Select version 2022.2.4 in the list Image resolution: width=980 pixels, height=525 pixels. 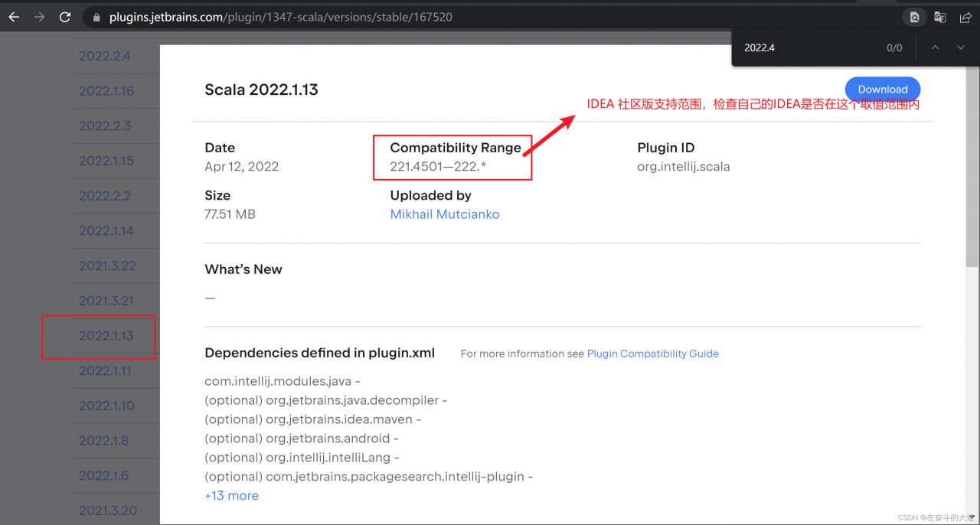tap(105, 56)
